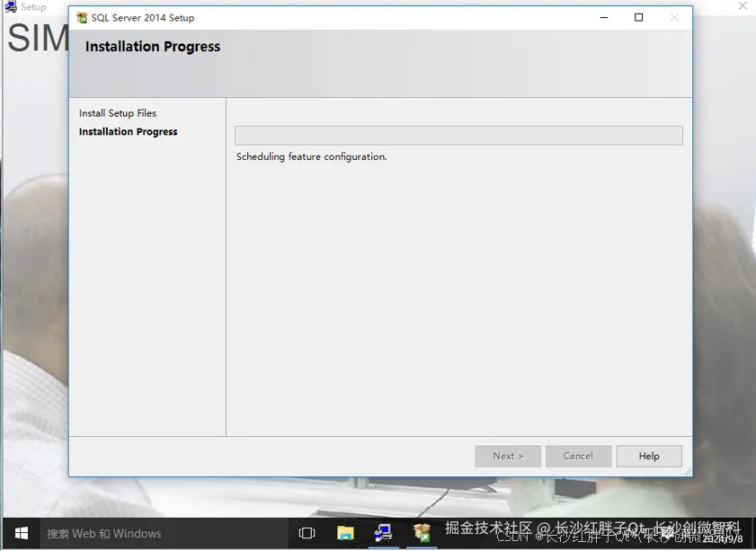This screenshot has height=551, width=756.
Task: Close the SQL Server 2014 Setup window
Action: pyautogui.click(x=674, y=18)
